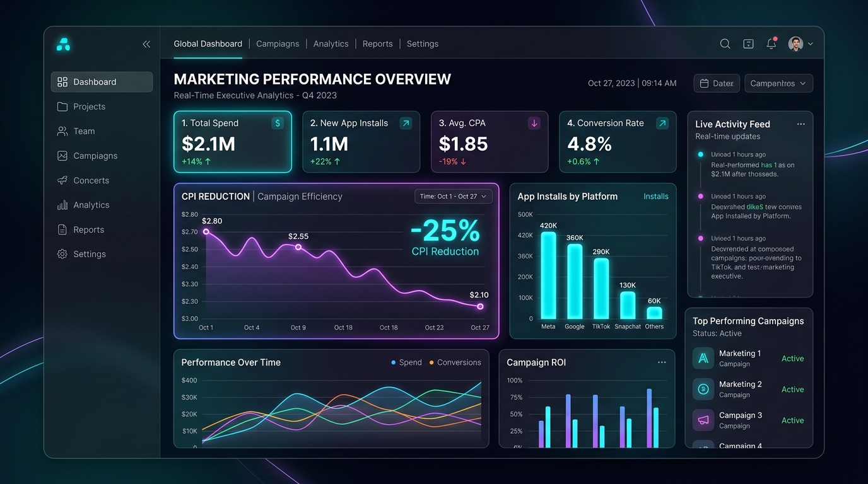Click the Marketing 2 campaign icon

pos(703,389)
